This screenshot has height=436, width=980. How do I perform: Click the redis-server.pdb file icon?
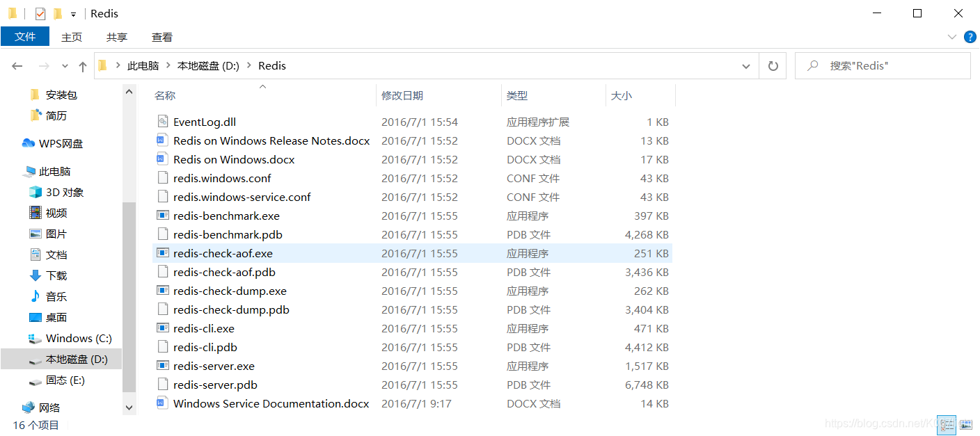[x=163, y=385]
